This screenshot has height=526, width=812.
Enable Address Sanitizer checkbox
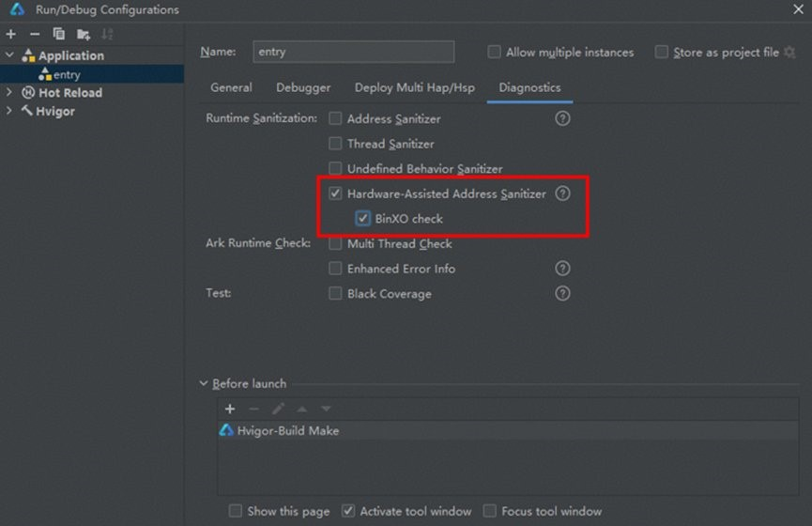[x=335, y=118]
